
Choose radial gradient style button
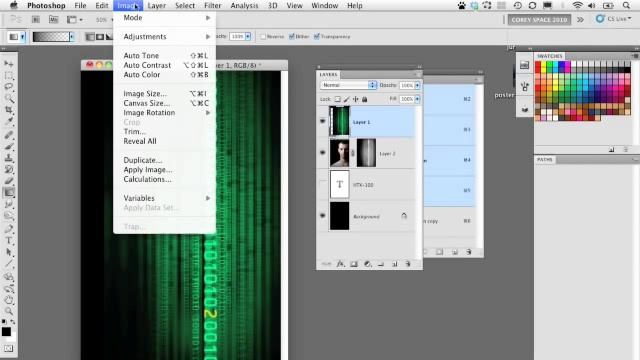[x=100, y=37]
